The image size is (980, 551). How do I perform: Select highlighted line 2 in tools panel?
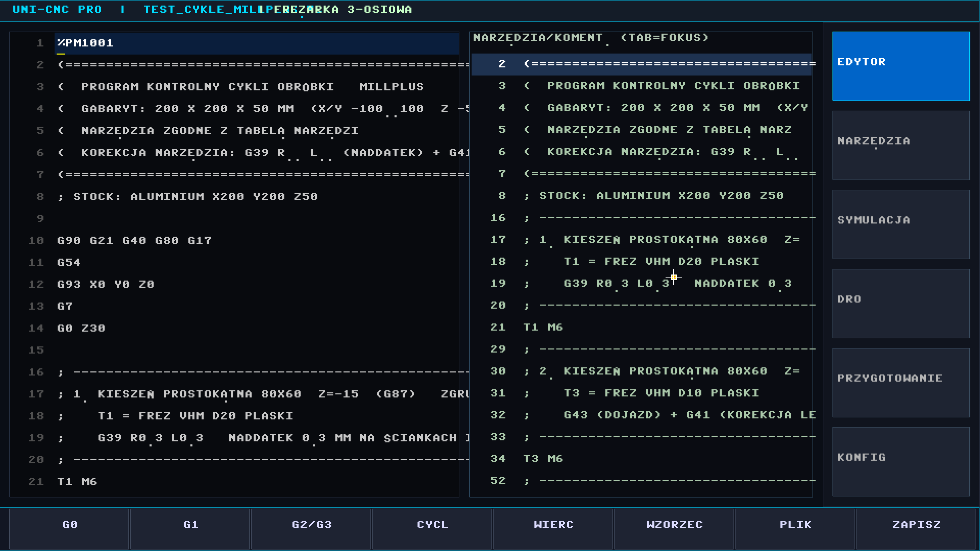[642, 64]
